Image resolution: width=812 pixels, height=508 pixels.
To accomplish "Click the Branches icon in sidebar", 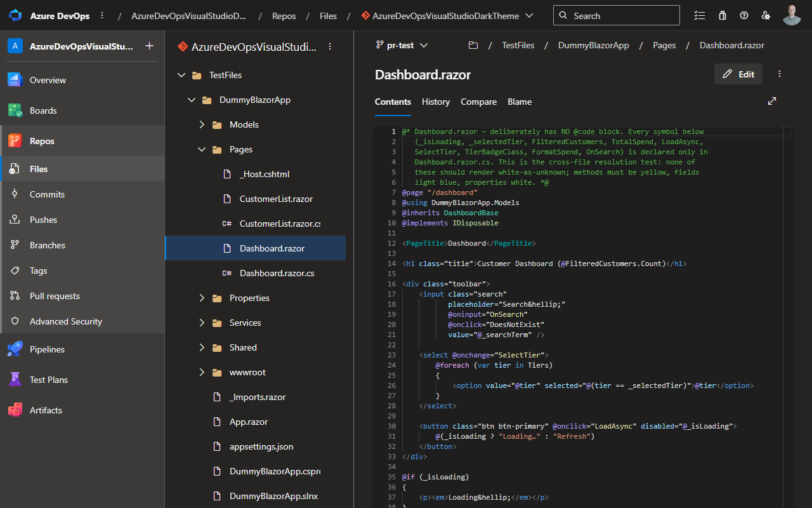I will coord(15,245).
